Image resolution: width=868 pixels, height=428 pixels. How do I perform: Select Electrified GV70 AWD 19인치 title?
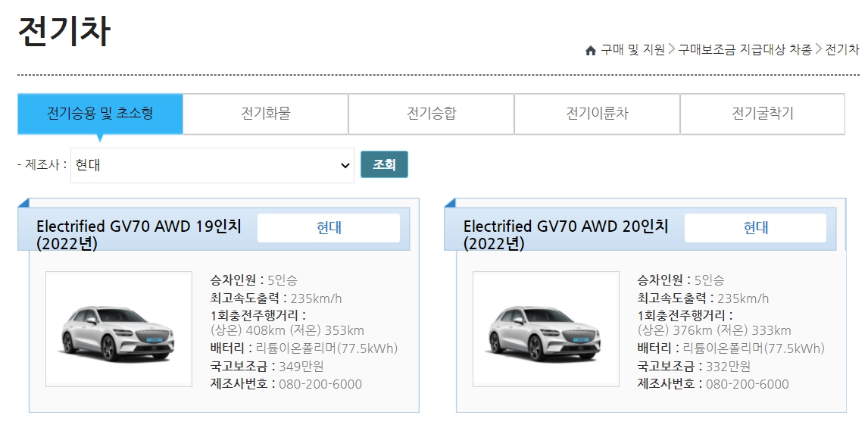click(x=139, y=234)
